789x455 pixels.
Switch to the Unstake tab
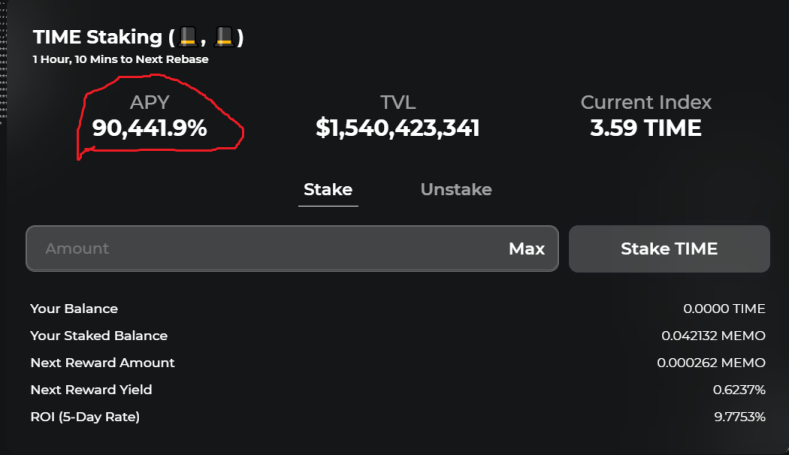point(456,190)
